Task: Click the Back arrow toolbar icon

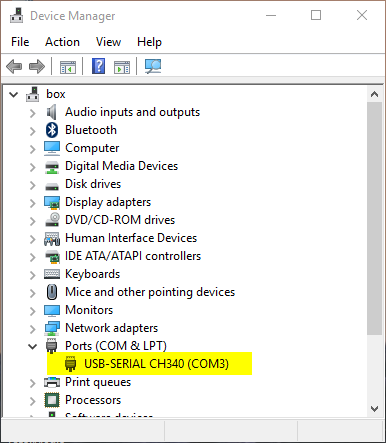Action: [x=14, y=66]
